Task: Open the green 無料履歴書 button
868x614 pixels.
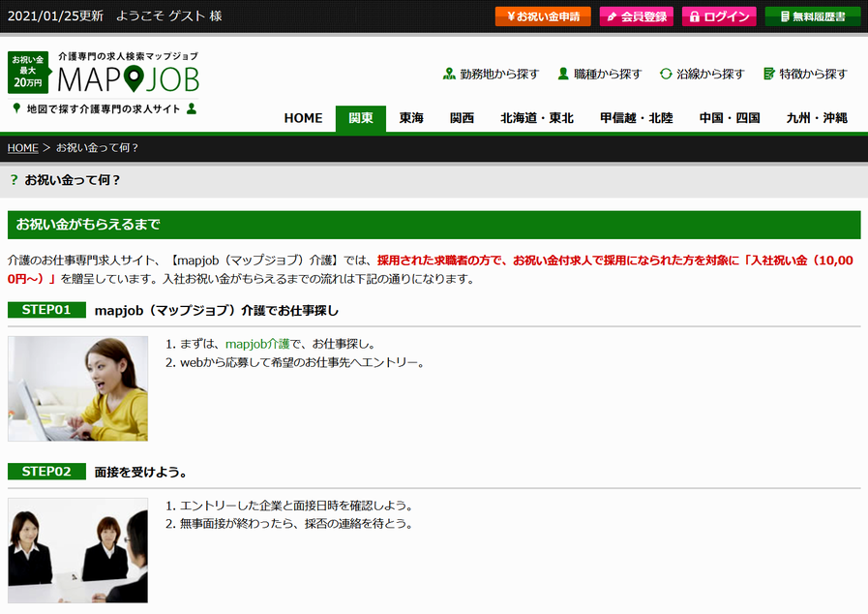Action: (812, 16)
